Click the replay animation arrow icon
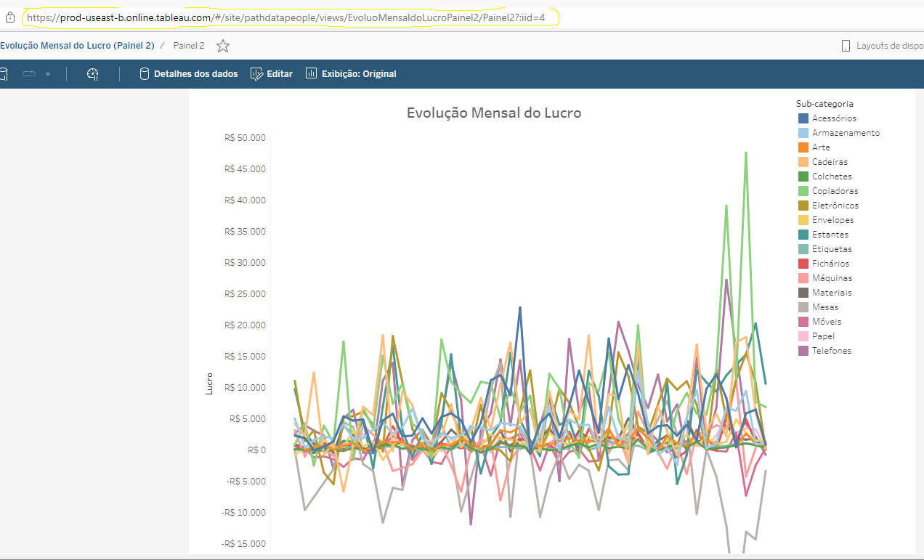Screen dimensions: 924x560 29,73
